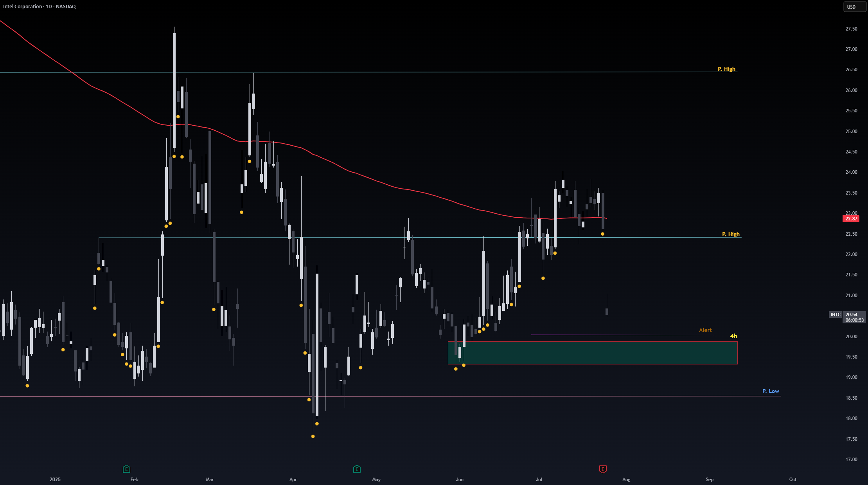Click the red 22.87 moving average price tag
Image resolution: width=868 pixels, height=485 pixels.
pyautogui.click(x=851, y=219)
